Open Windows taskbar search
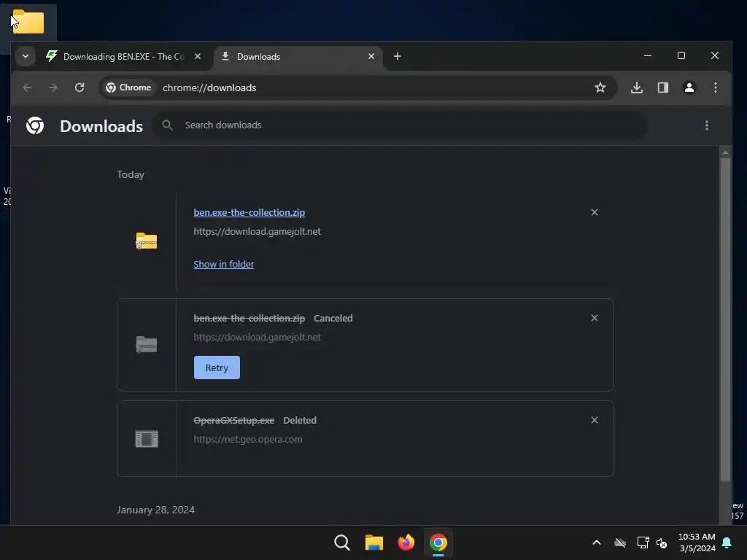This screenshot has height=560, width=747. (342, 542)
